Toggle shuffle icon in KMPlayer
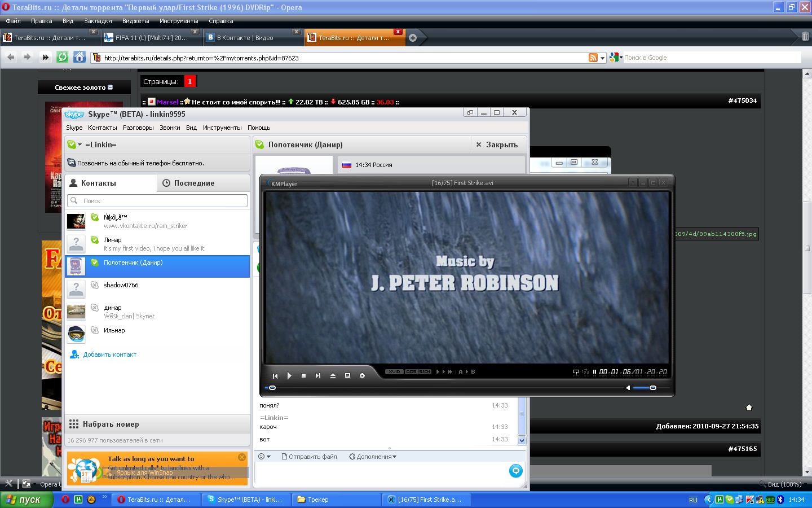This screenshot has width=812, height=508. (585, 372)
